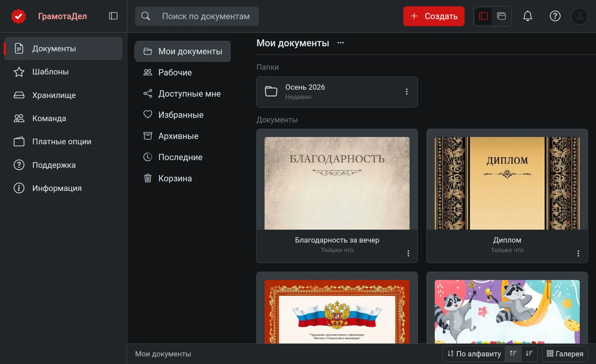Click the Избранные heart icon
Screen dimensions: 596x364
(148, 114)
